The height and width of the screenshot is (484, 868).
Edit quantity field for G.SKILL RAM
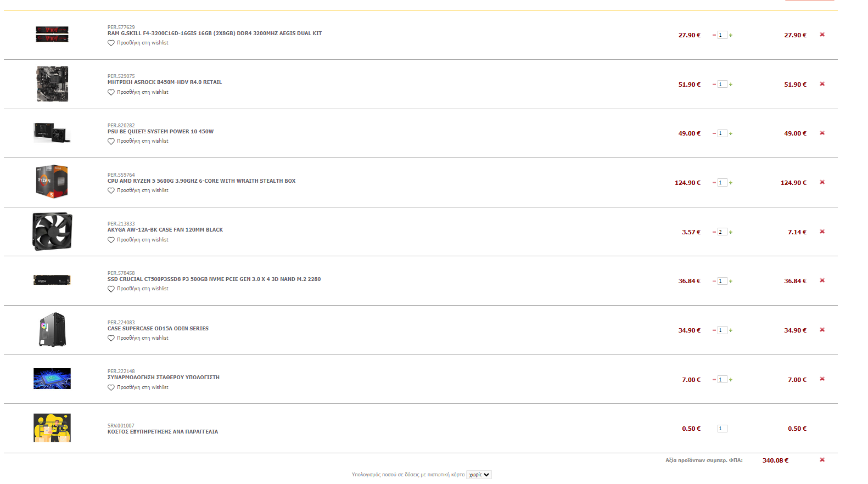coord(722,35)
